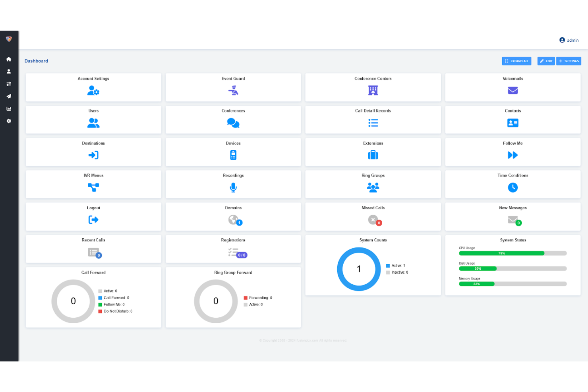Select the Ring Groups people icon
The height and width of the screenshot is (392, 588).
click(373, 187)
